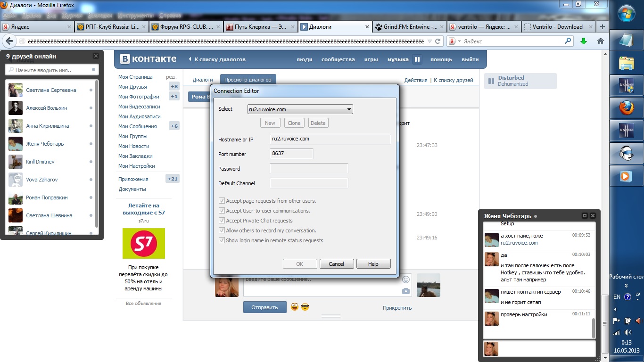The width and height of the screenshot is (644, 362).
Task: Insert the grinning emoji below message box
Action: coord(295,307)
